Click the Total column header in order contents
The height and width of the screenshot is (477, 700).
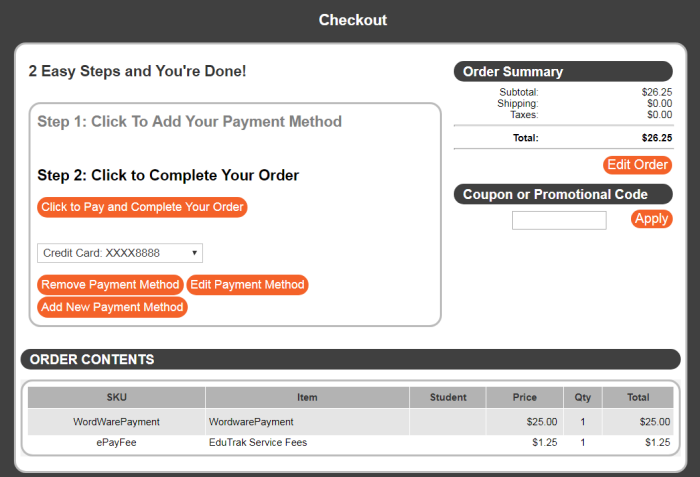[638, 397]
